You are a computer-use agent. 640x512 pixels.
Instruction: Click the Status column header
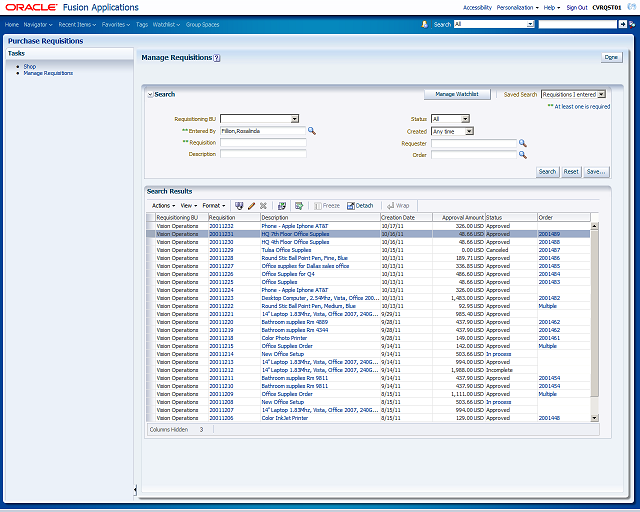[x=511, y=218]
